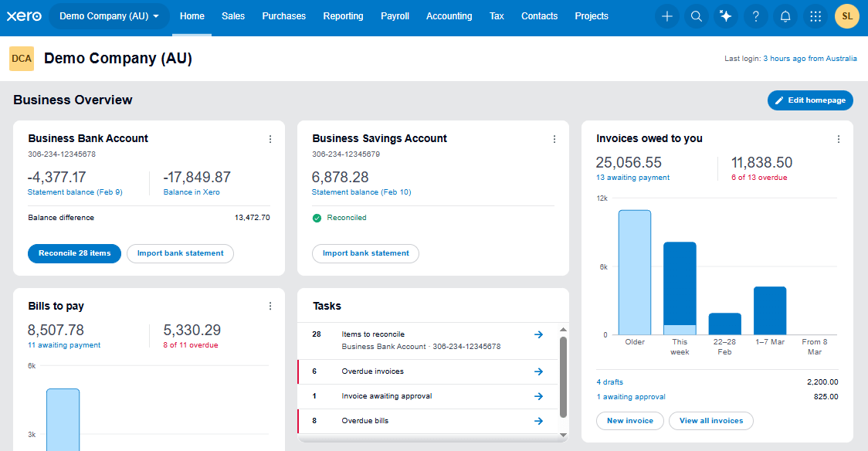The width and height of the screenshot is (868, 451).
Task: Open the notifications bell
Action: (x=785, y=16)
